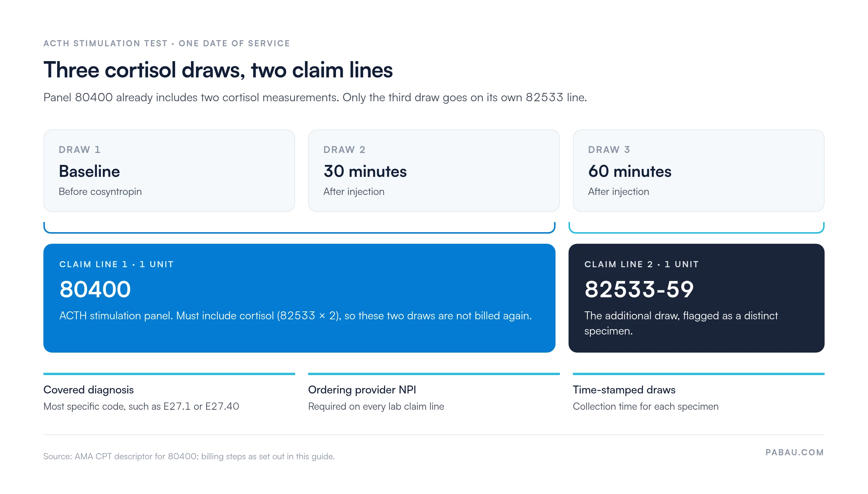This screenshot has width=868, height=494.
Task: Click the Ordering provider NPI heading
Action: coord(362,390)
